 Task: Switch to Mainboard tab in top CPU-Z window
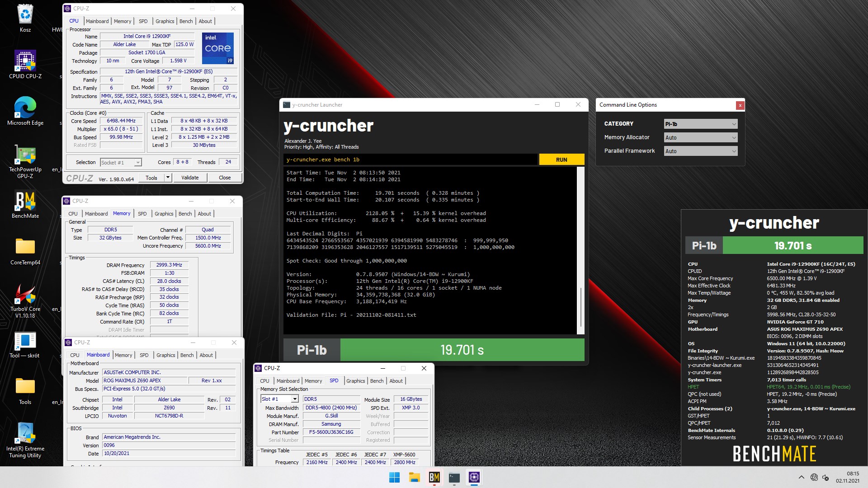click(97, 21)
